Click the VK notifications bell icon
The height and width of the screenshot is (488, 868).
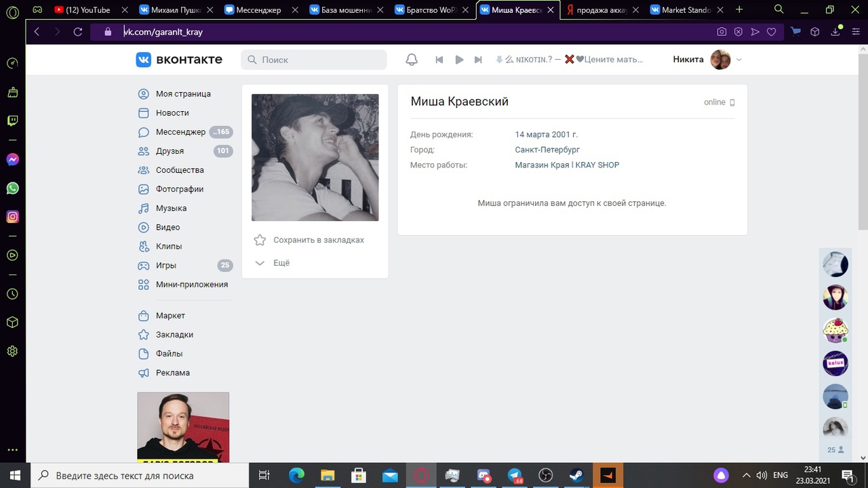412,60
